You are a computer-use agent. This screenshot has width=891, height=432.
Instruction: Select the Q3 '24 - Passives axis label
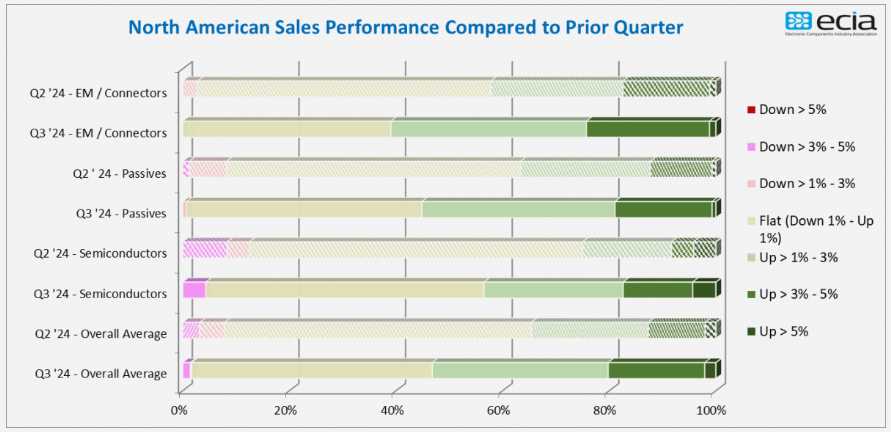119,213
